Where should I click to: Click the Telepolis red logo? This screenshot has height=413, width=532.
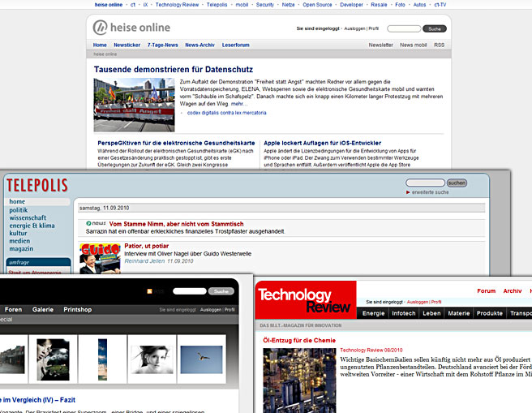point(37,185)
